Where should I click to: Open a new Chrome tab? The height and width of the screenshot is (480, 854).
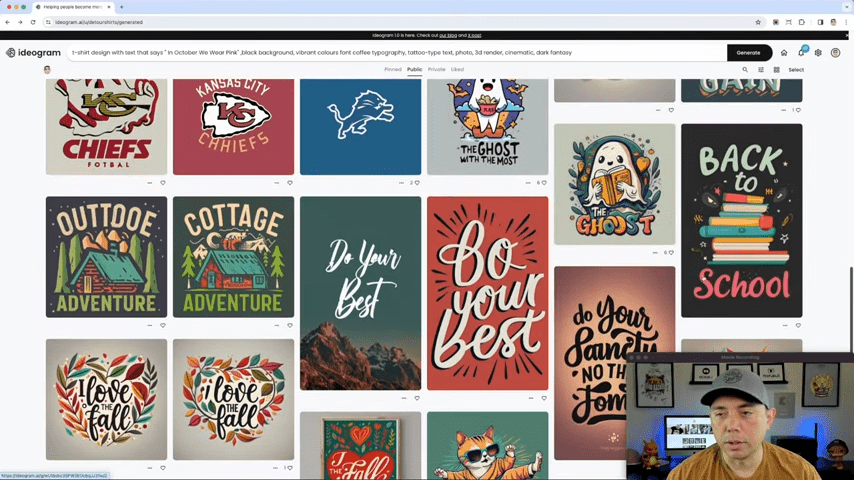point(121,7)
